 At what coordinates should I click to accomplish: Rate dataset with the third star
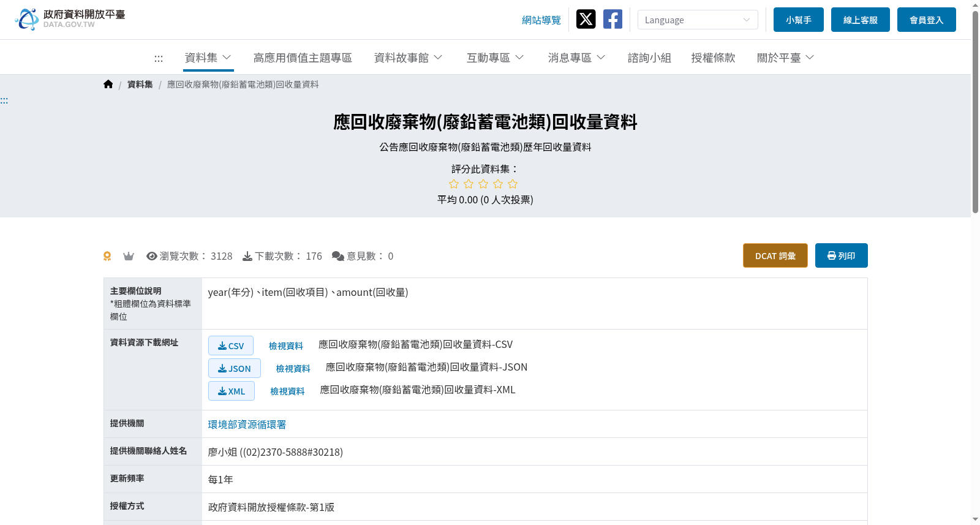483,184
